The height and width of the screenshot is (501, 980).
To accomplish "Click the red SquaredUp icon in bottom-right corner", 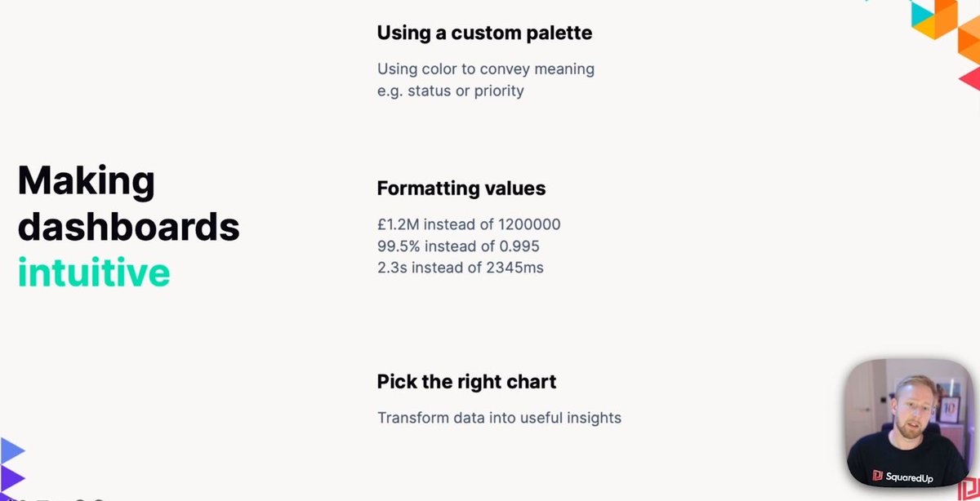I will click(969, 490).
